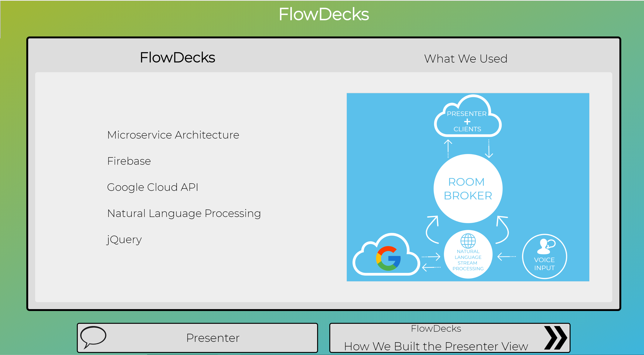Click the Voice Input circle icon

tap(544, 256)
